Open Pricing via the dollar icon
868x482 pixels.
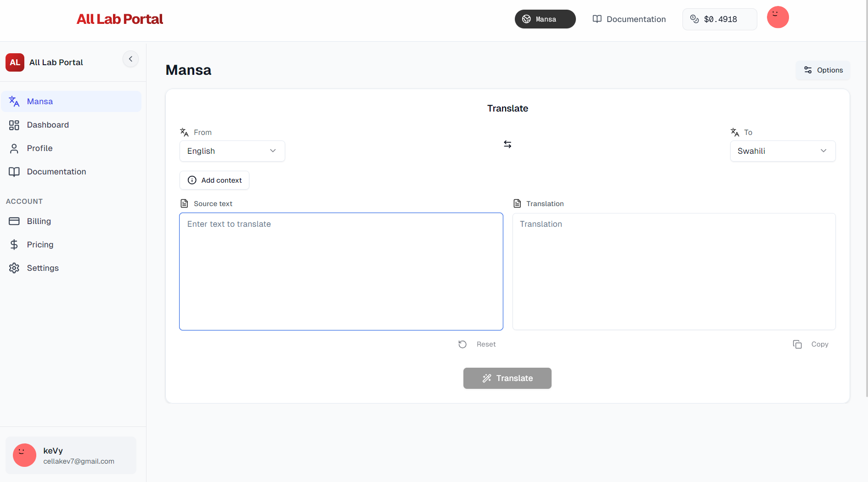click(x=14, y=245)
